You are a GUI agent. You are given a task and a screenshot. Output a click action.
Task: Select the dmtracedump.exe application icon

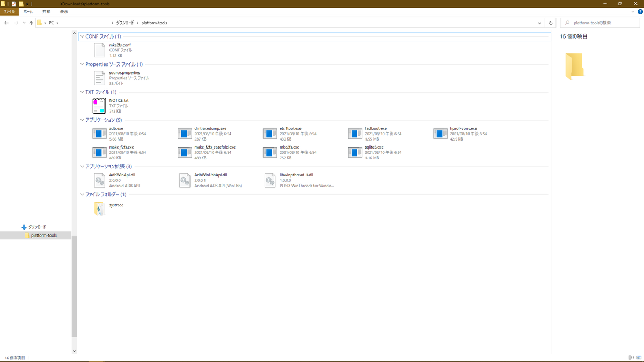pos(185,134)
